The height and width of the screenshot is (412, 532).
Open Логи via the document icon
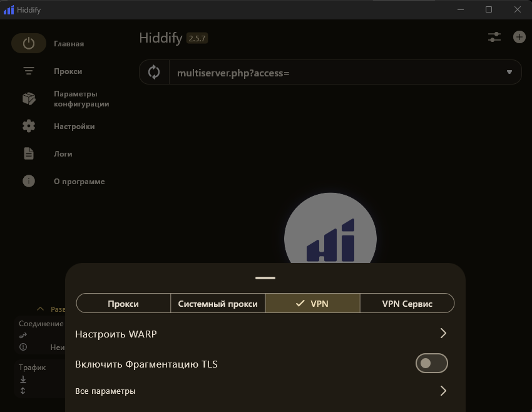[x=29, y=153]
